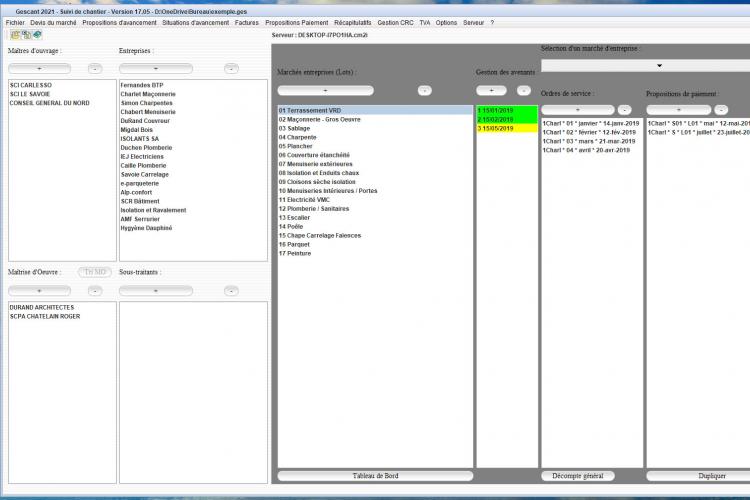Image resolution: width=750 pixels, height=500 pixels.
Task: Remove a Sous-traitant with minus button
Action: pyautogui.click(x=232, y=291)
